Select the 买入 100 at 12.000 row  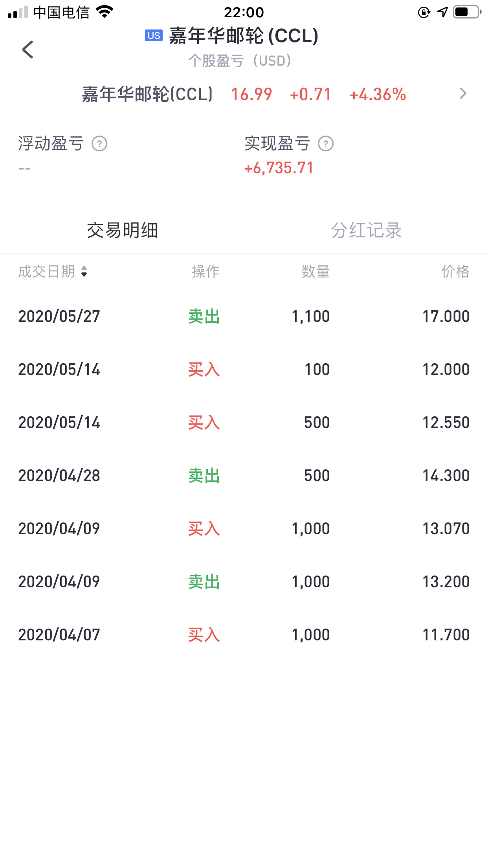(x=244, y=370)
